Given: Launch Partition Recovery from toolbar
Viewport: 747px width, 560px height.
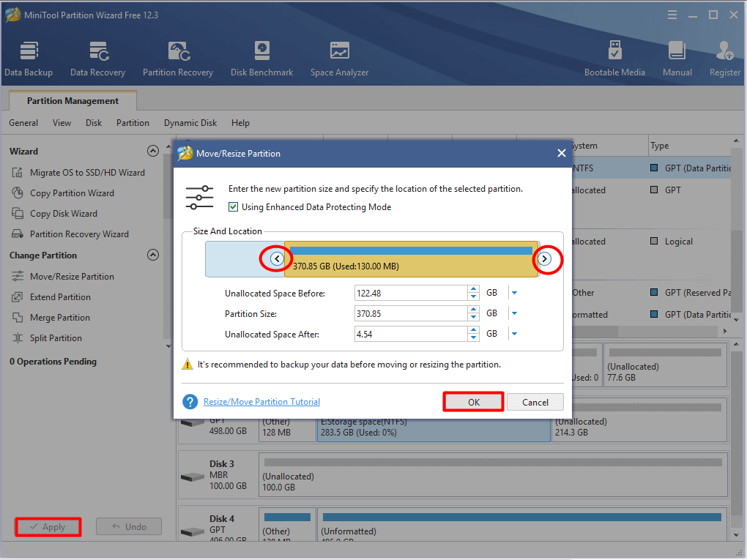Looking at the screenshot, I should (178, 59).
